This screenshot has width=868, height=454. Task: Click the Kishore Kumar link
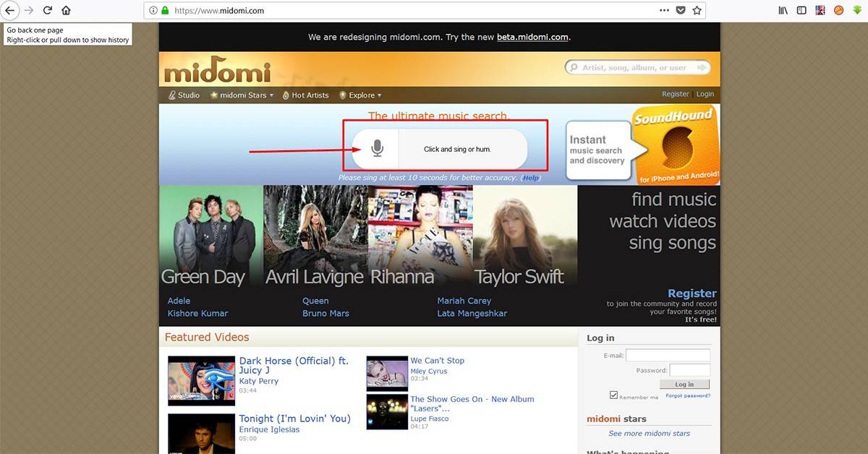coord(197,314)
